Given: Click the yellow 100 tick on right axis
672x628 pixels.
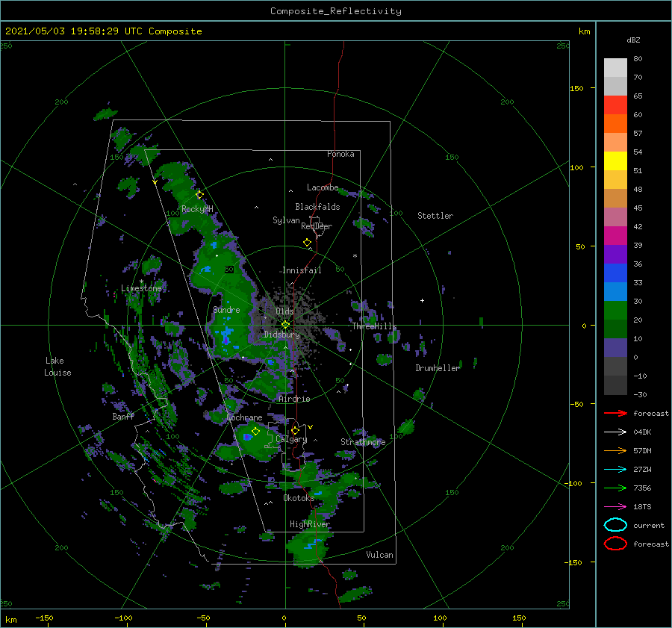Looking at the screenshot, I should click(576, 167).
